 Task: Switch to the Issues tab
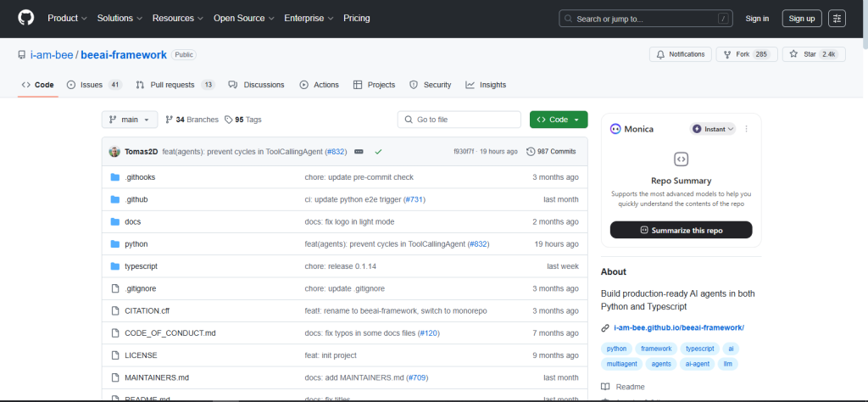point(94,85)
